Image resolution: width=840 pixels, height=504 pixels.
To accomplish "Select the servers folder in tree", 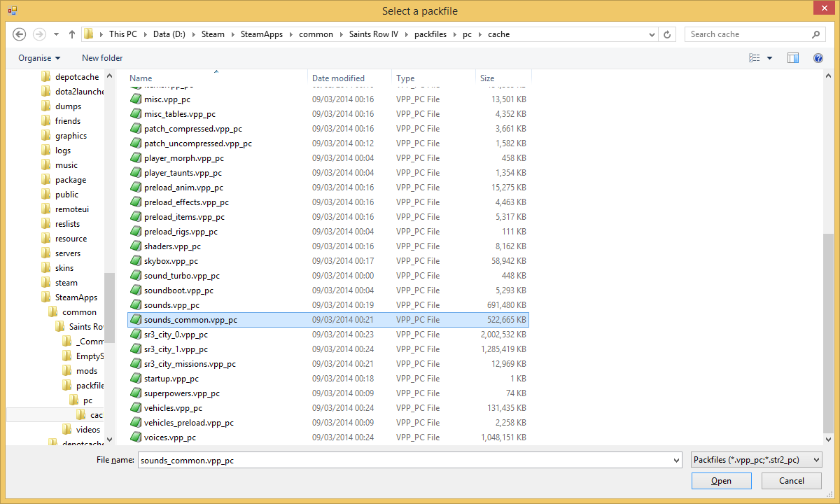I will [68, 253].
